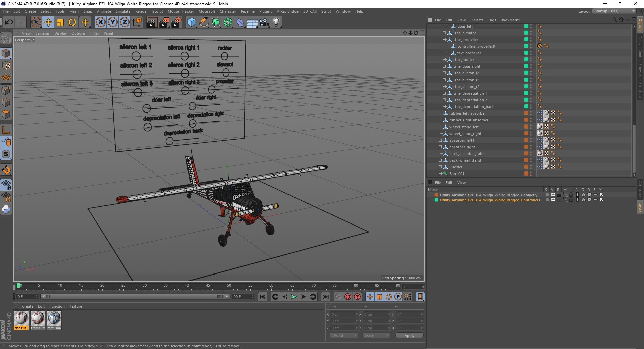
Task: Click the Apply button
Action: pyautogui.click(x=409, y=335)
